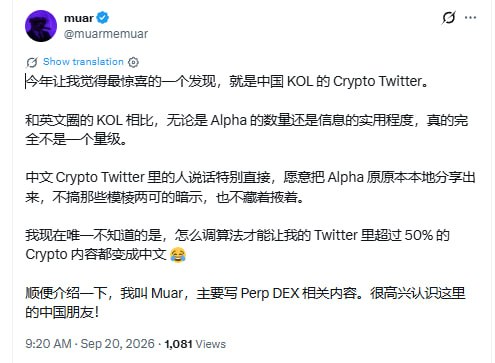
Task: Open muar's round profile avatar
Action: (41, 26)
